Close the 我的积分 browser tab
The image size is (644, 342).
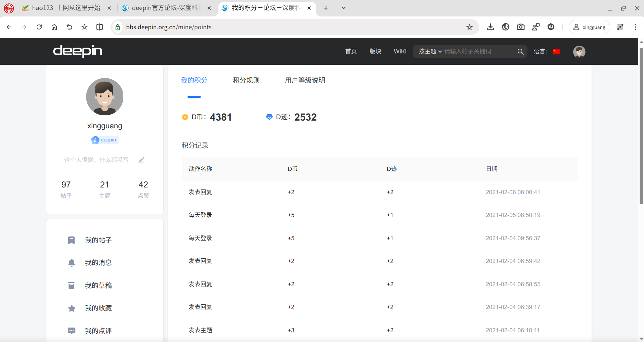pyautogui.click(x=309, y=8)
